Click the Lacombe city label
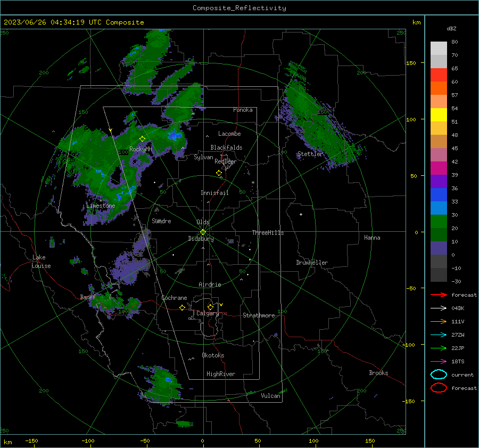This screenshot has width=479, height=448. 229,134
